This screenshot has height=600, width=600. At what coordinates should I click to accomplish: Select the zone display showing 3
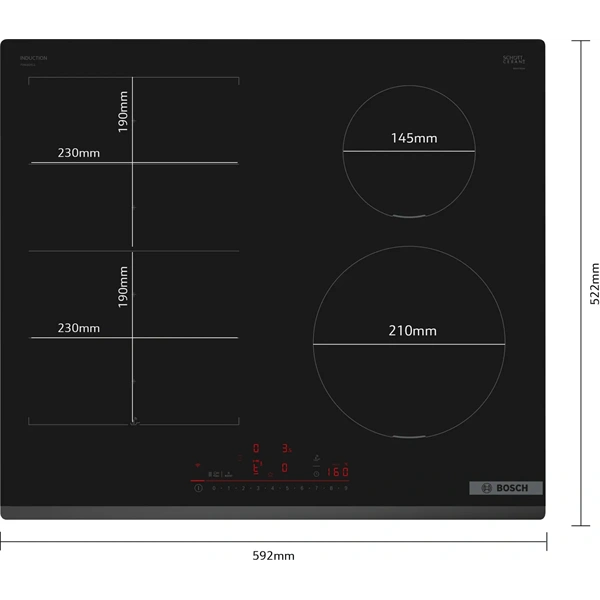point(285,449)
